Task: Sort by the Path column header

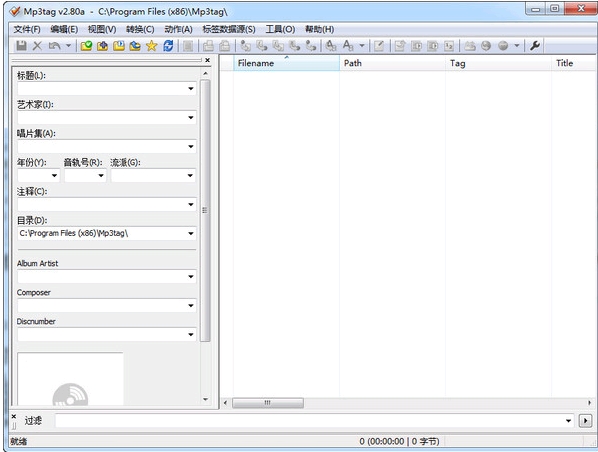Action: [x=392, y=63]
